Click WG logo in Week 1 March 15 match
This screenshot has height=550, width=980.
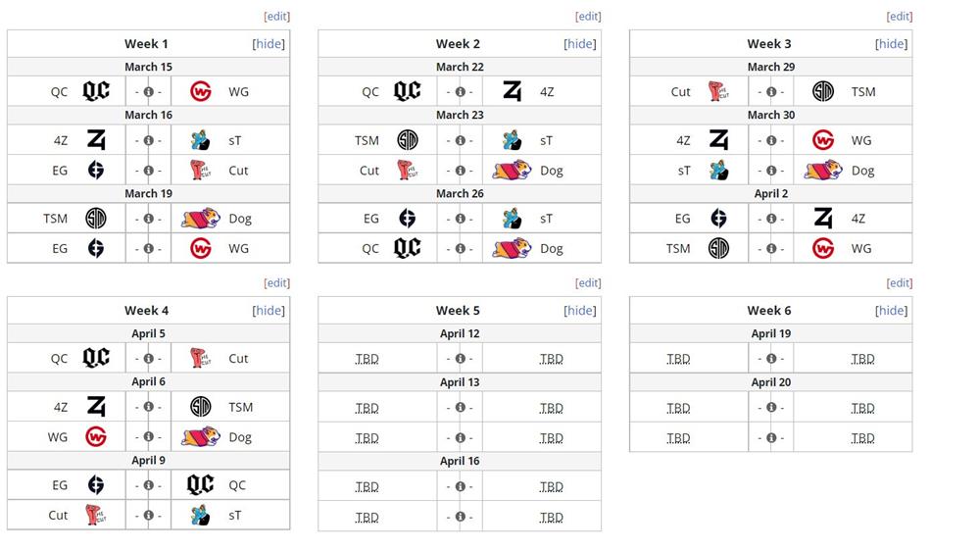(x=201, y=91)
